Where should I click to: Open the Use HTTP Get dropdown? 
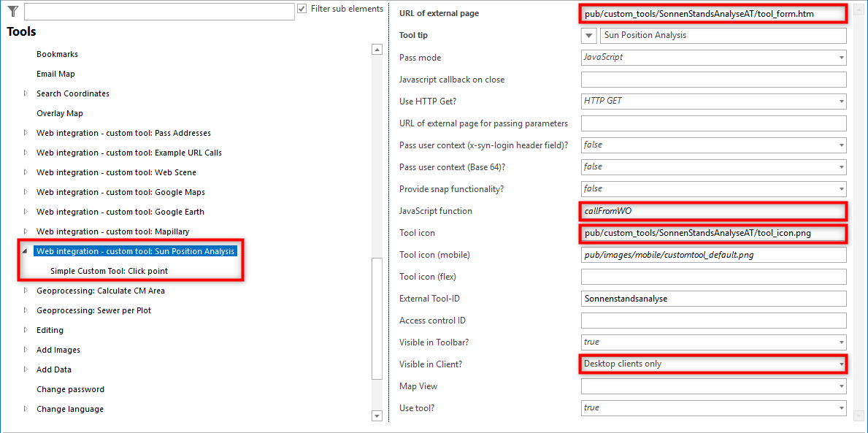coord(840,101)
